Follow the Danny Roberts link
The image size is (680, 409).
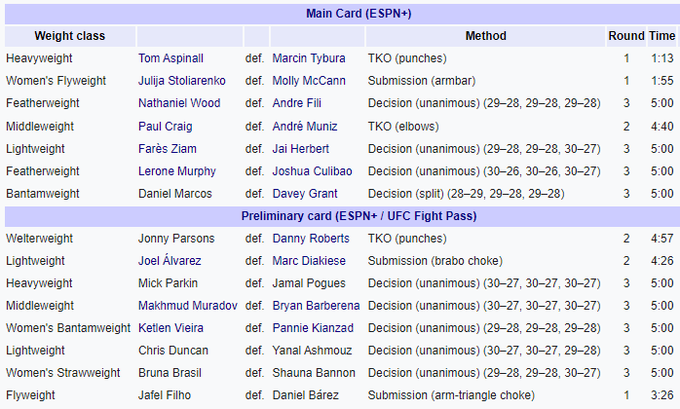click(x=310, y=239)
